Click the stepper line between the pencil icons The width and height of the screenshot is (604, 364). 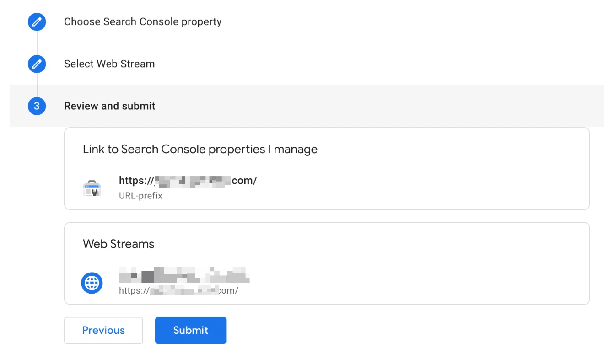click(x=37, y=43)
